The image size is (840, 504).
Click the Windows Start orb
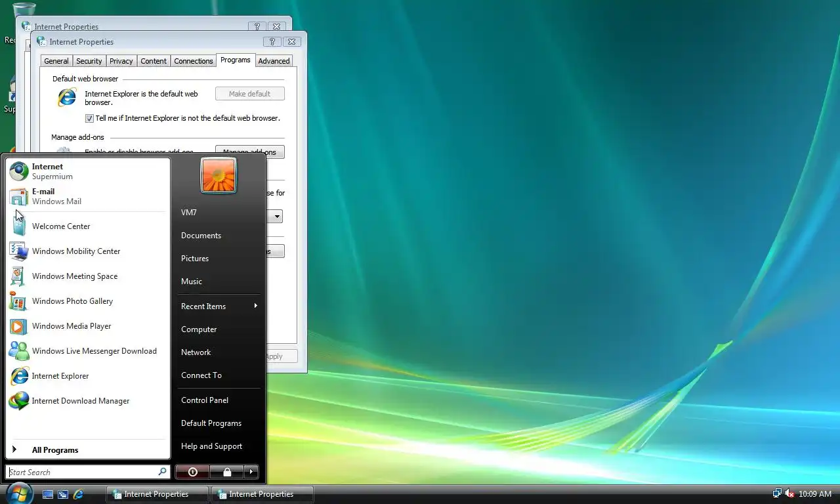pyautogui.click(x=19, y=493)
